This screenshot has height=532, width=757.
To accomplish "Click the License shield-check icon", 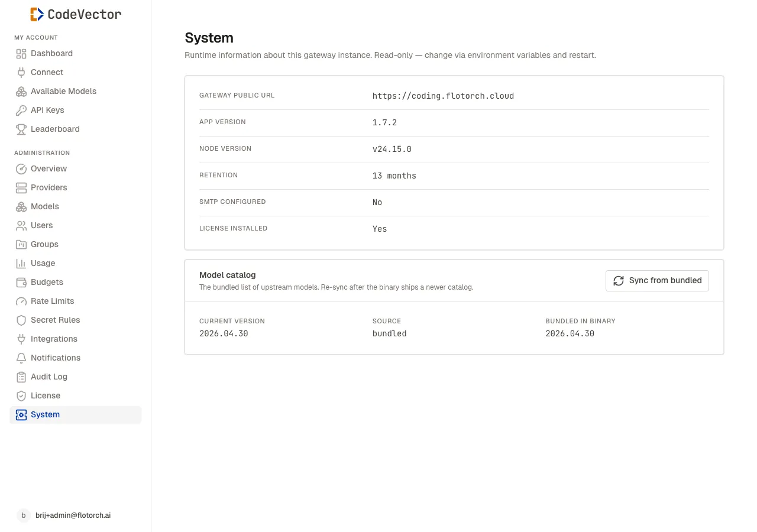I will pos(21,396).
